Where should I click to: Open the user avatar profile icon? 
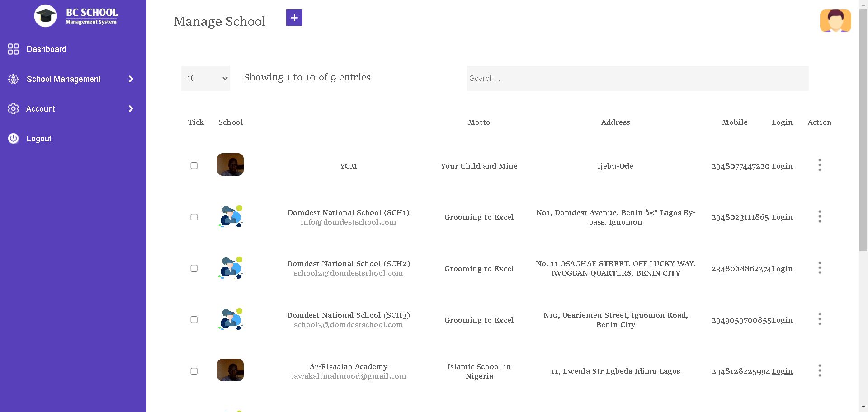click(835, 21)
